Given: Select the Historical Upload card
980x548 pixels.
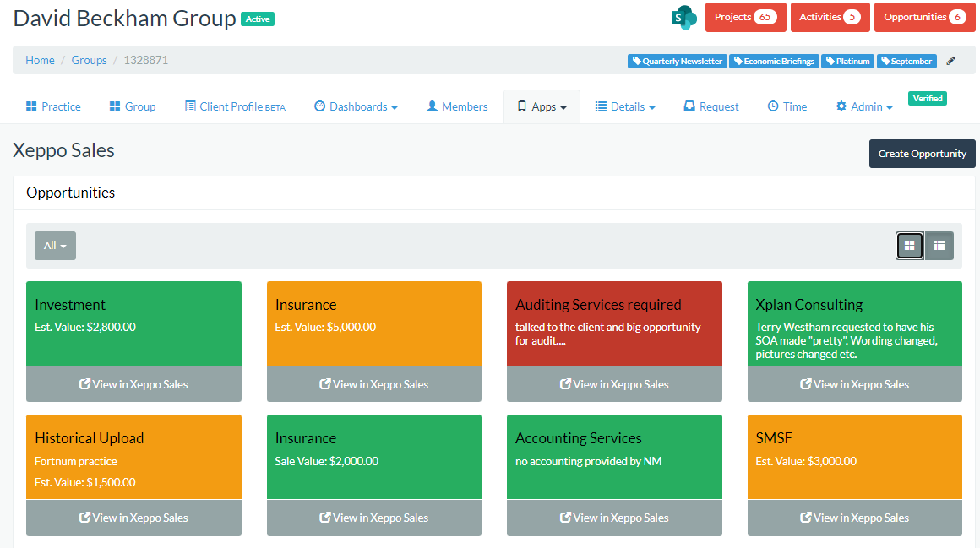Looking at the screenshot, I should tap(133, 457).
